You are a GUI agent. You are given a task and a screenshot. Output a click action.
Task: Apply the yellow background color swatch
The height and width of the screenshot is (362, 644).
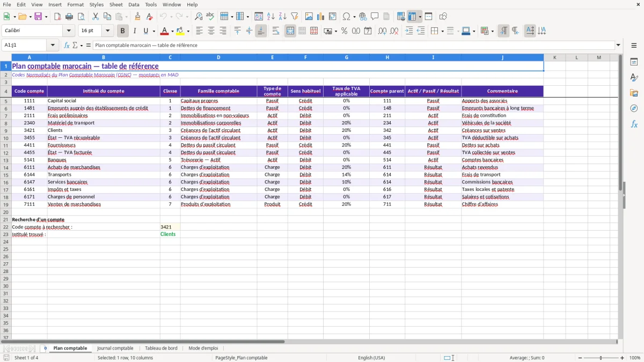tap(180, 31)
